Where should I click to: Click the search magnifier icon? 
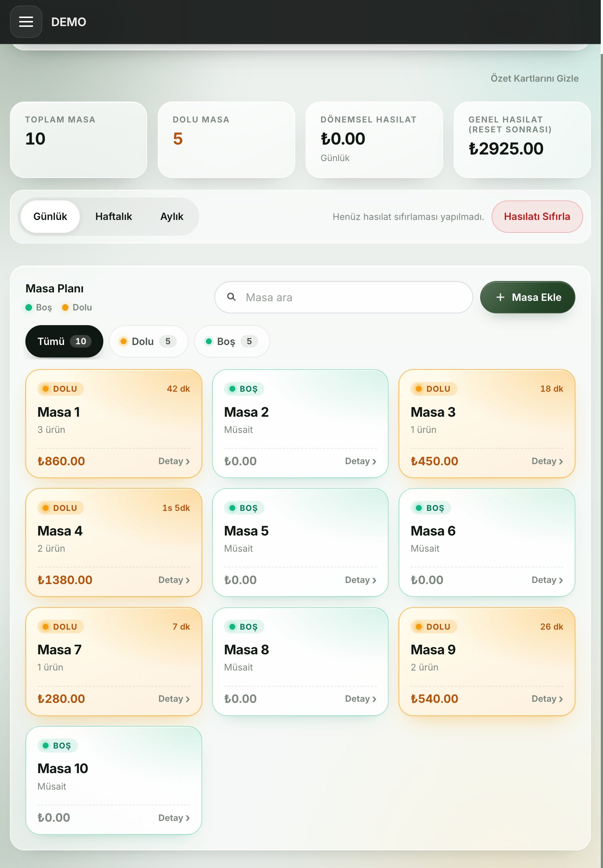[x=232, y=297]
